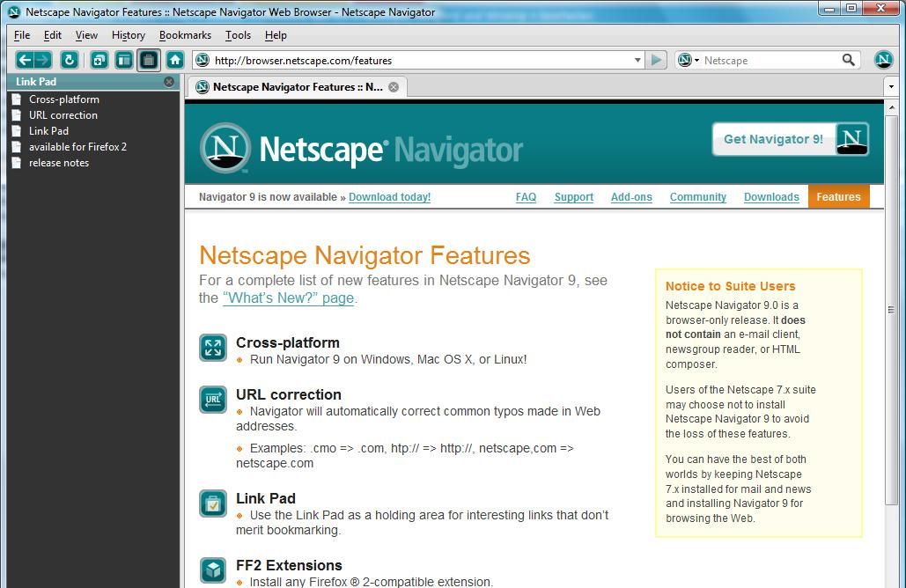Click the Netscape N throbber icon
This screenshot has width=906, height=588.
(x=883, y=60)
